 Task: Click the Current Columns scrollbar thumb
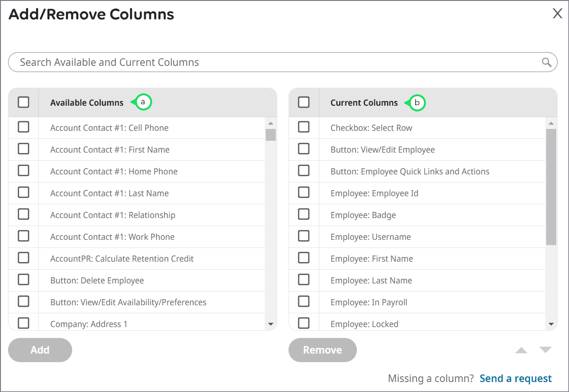click(x=551, y=187)
